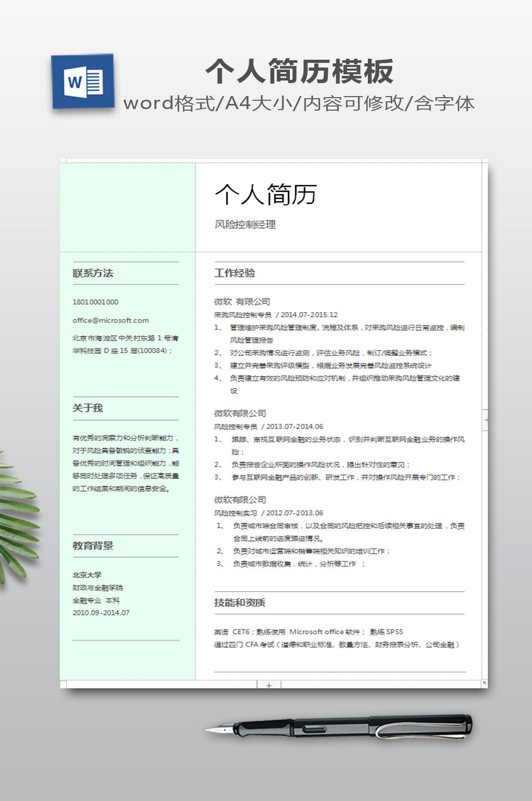This screenshot has width=532, height=801.
Task: Click the line 采购风险控制专员 / 2014.07-2015.12
Action: point(276,315)
